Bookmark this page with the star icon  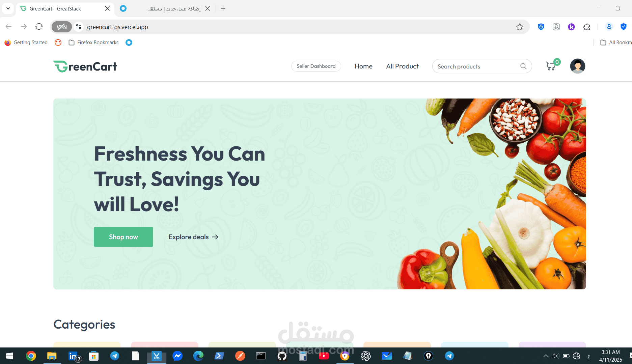pos(519,27)
